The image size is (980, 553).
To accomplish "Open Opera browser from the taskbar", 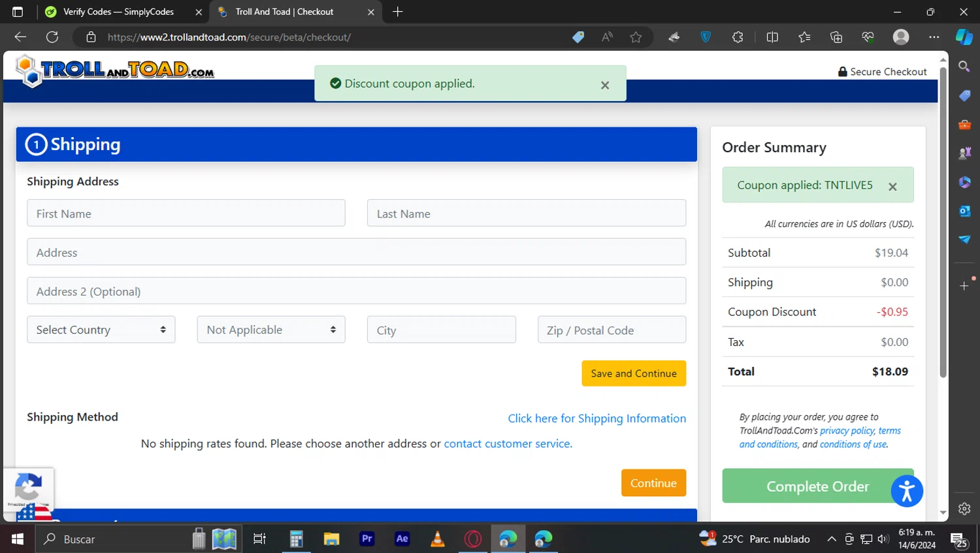I will pos(473,539).
